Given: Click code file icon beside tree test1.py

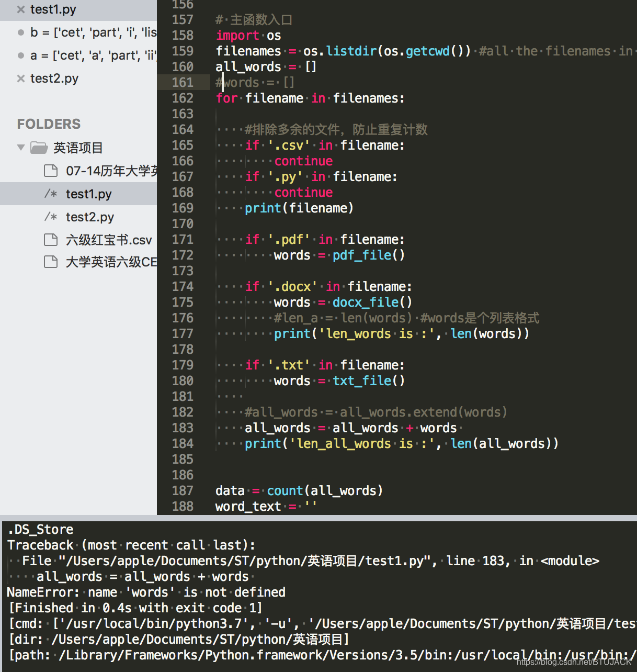Looking at the screenshot, I should 51,194.
